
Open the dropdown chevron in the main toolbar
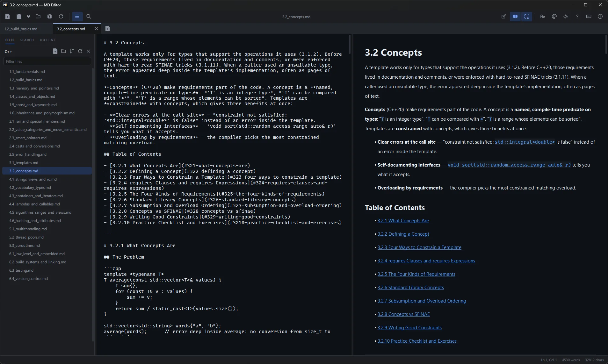[x=28, y=17]
